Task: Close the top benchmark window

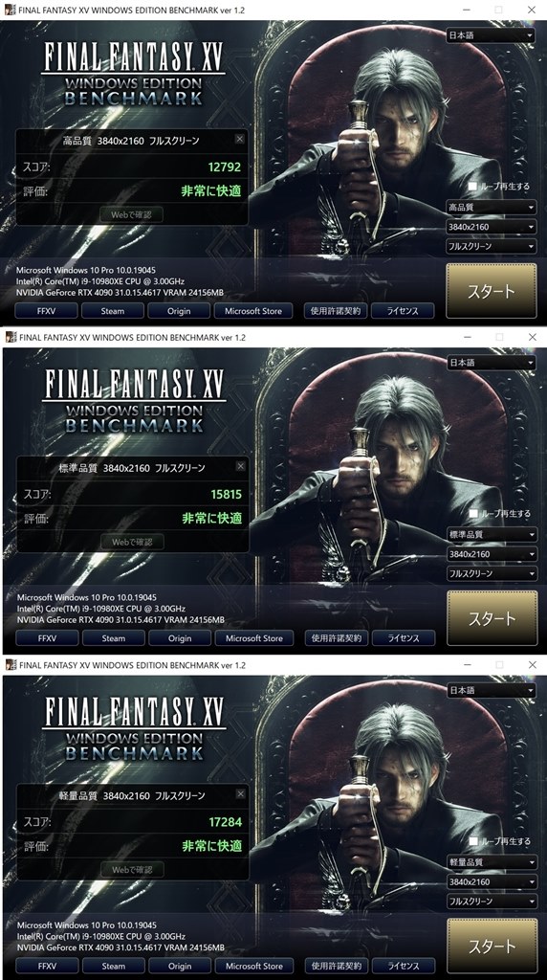Action: [x=532, y=10]
